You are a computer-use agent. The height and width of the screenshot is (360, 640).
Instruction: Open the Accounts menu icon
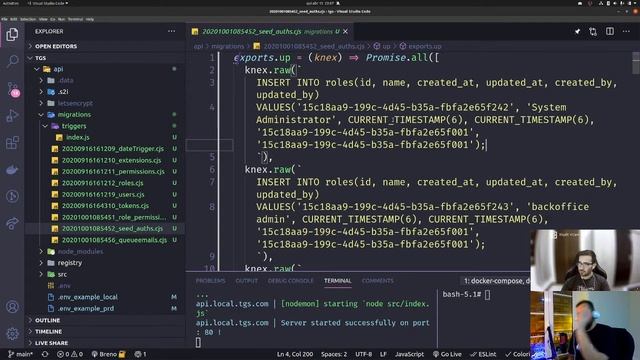tap(12, 307)
